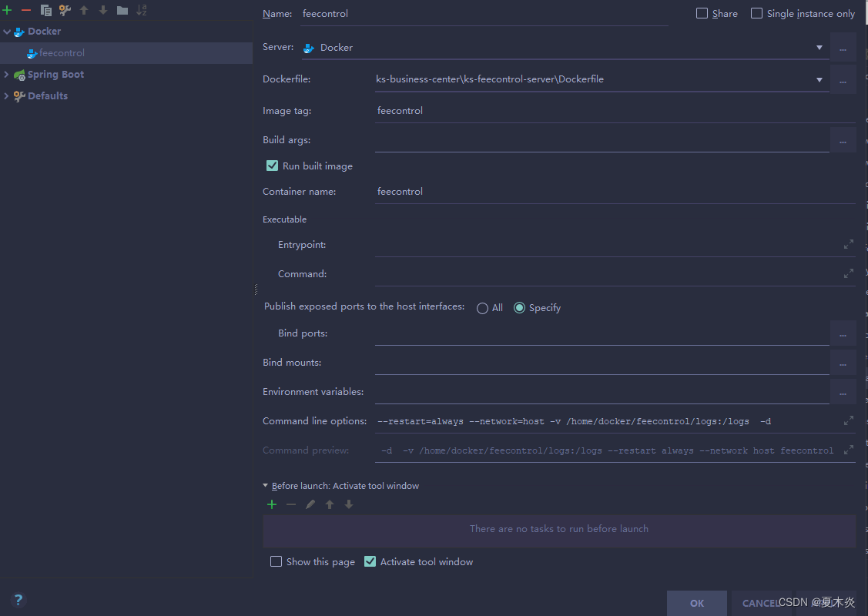Collapse the Before launch section
868x616 pixels.
point(265,486)
